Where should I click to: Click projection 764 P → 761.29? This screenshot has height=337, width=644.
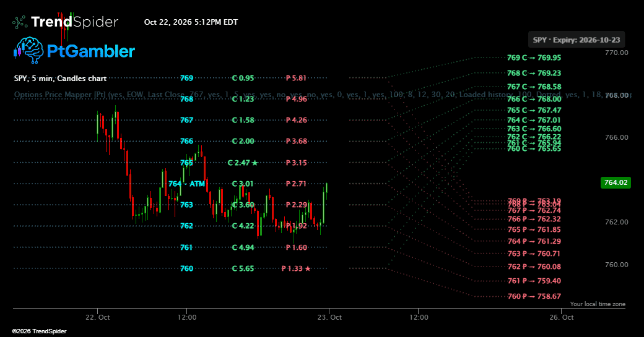tap(534, 242)
